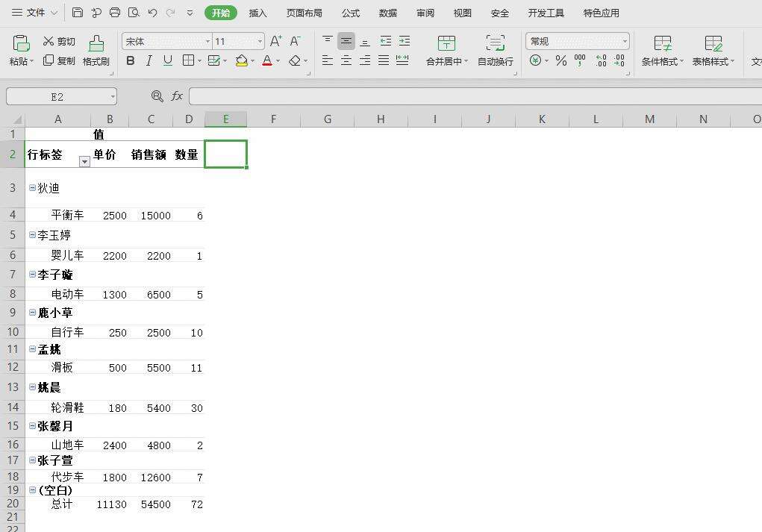Click the formula bar magnifier icon
This screenshot has width=762, height=532.
[x=157, y=96]
